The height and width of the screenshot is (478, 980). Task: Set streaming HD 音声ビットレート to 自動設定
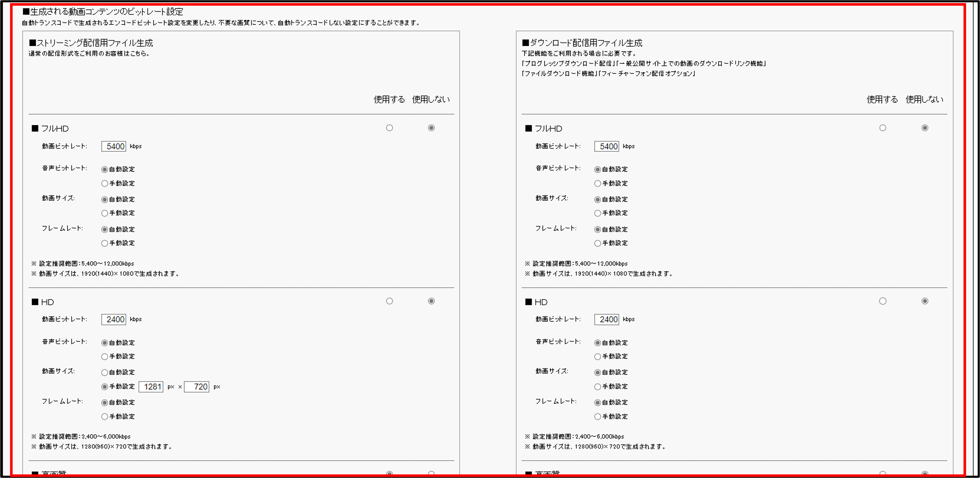click(x=105, y=343)
